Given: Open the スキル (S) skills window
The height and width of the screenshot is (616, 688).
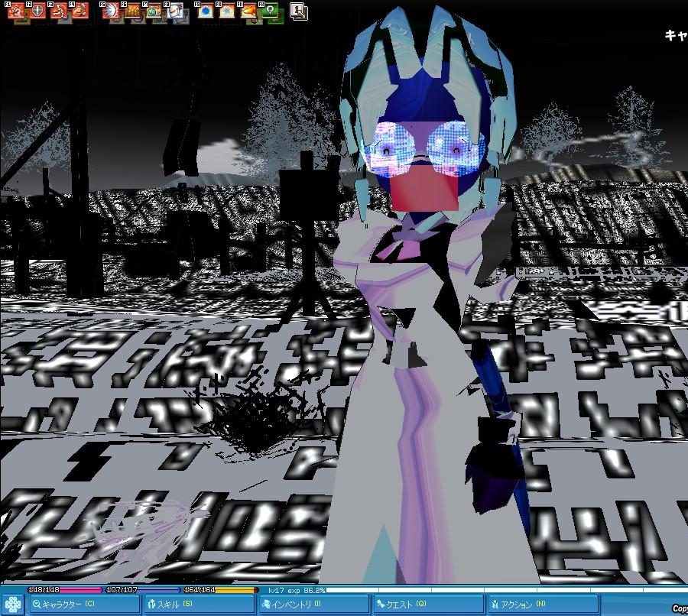Looking at the screenshot, I should click(x=199, y=605).
